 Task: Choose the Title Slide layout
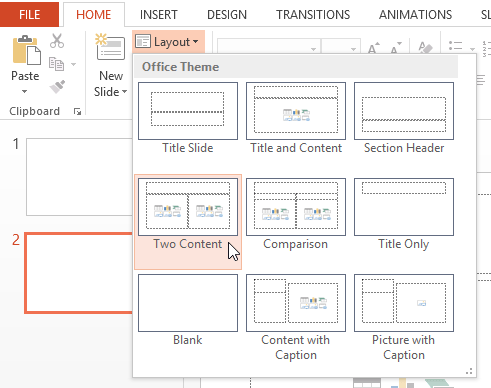(188, 118)
